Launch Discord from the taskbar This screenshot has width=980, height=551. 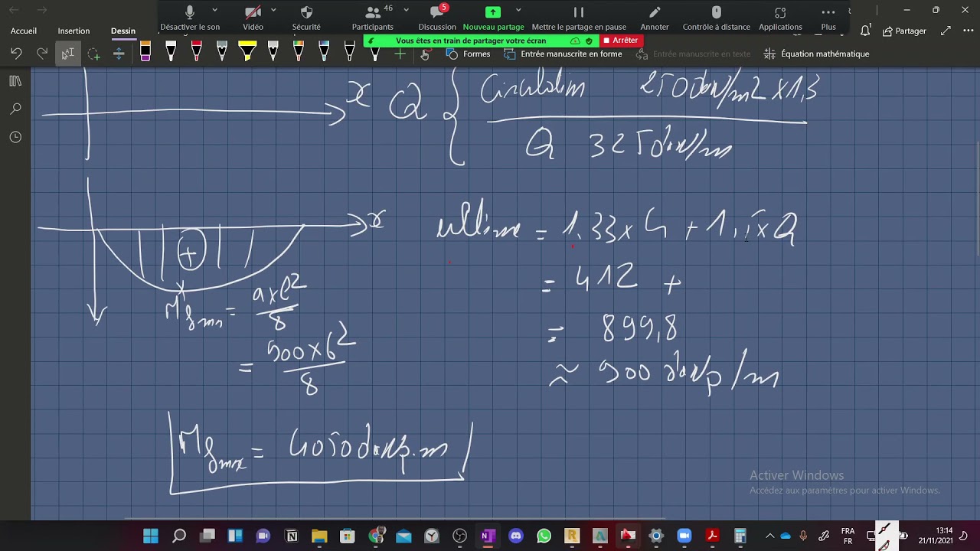coord(516,536)
